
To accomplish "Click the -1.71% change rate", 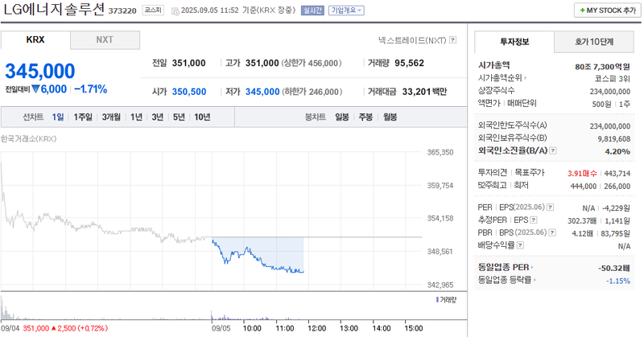I will pos(91,89).
